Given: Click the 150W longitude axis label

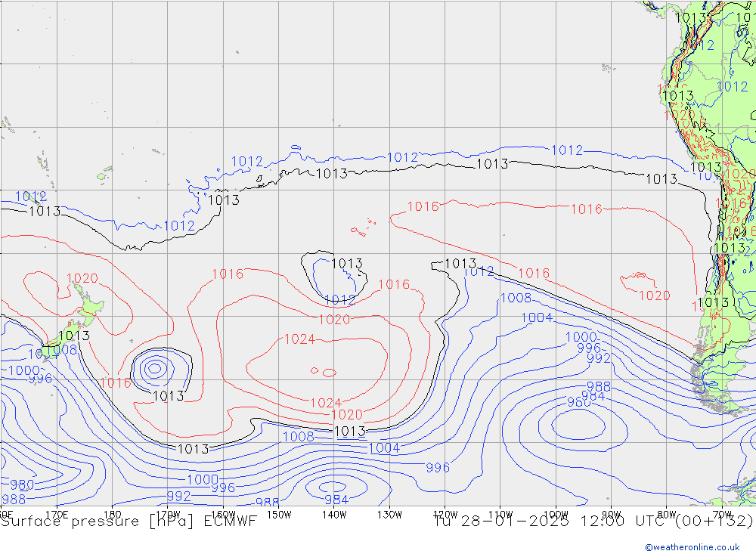Looking at the screenshot, I should pyautogui.click(x=278, y=514).
